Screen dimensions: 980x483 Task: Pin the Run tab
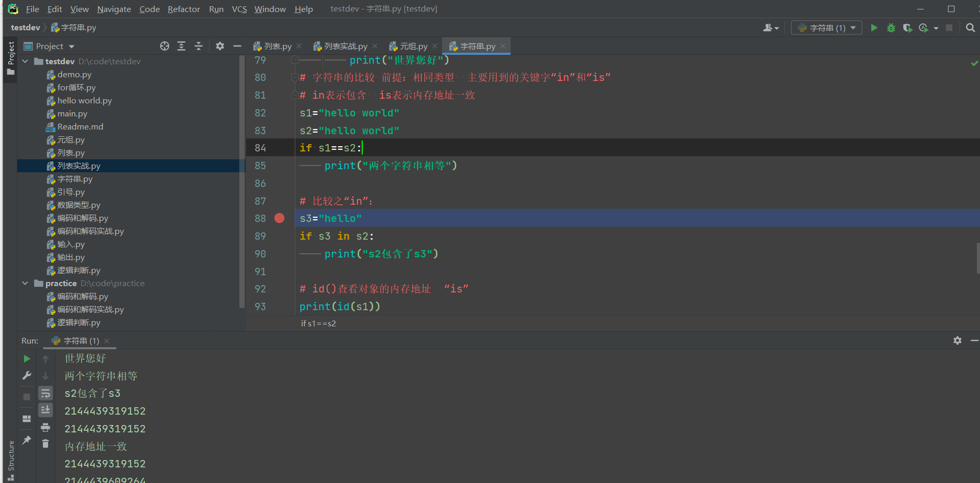[x=27, y=440]
